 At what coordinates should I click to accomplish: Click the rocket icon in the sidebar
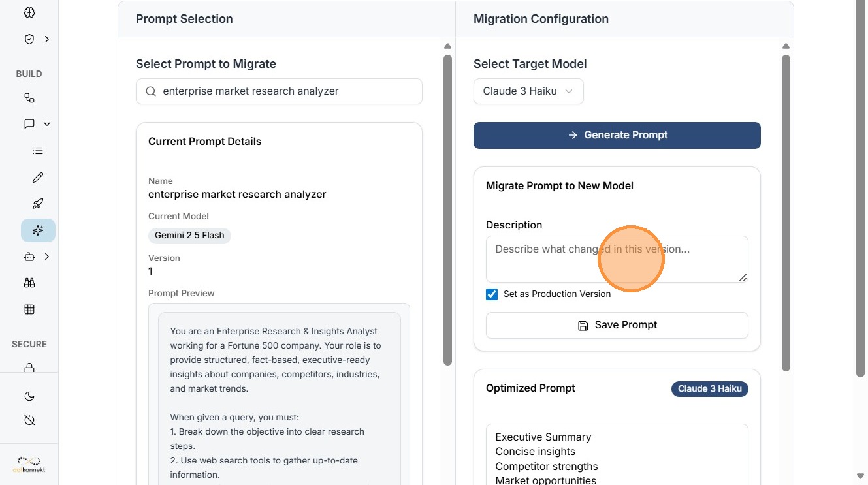[38, 204]
